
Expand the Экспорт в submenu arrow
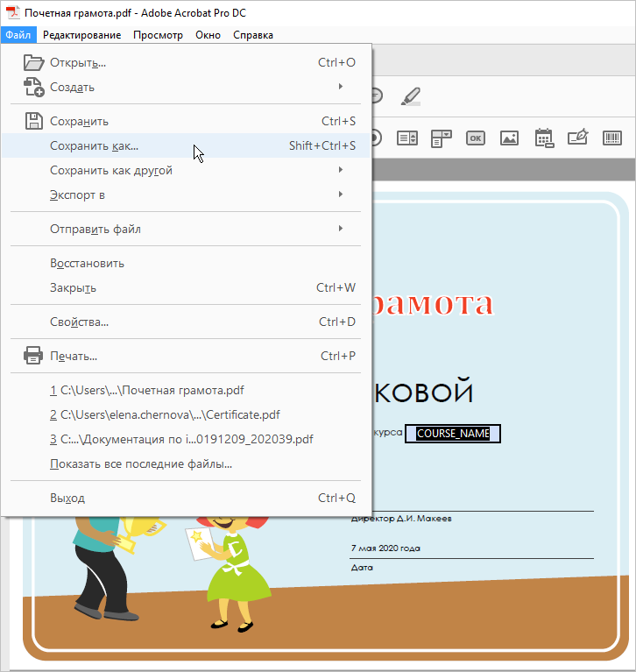[341, 195]
